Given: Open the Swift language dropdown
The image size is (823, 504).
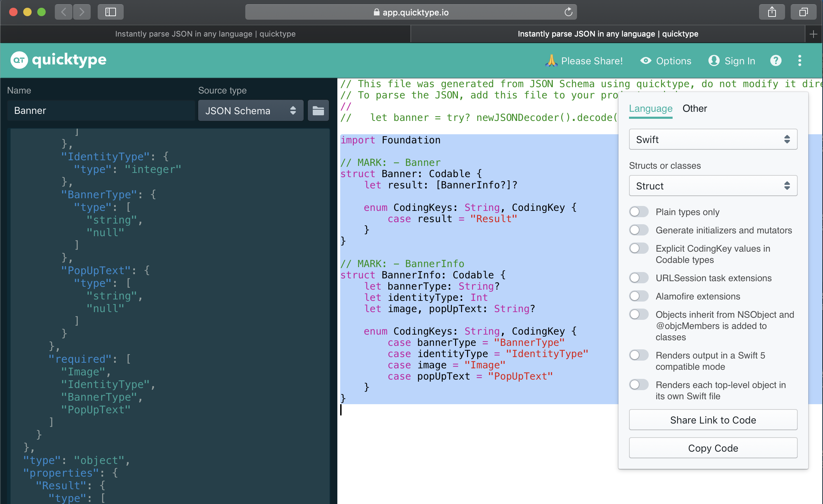Looking at the screenshot, I should pyautogui.click(x=713, y=140).
